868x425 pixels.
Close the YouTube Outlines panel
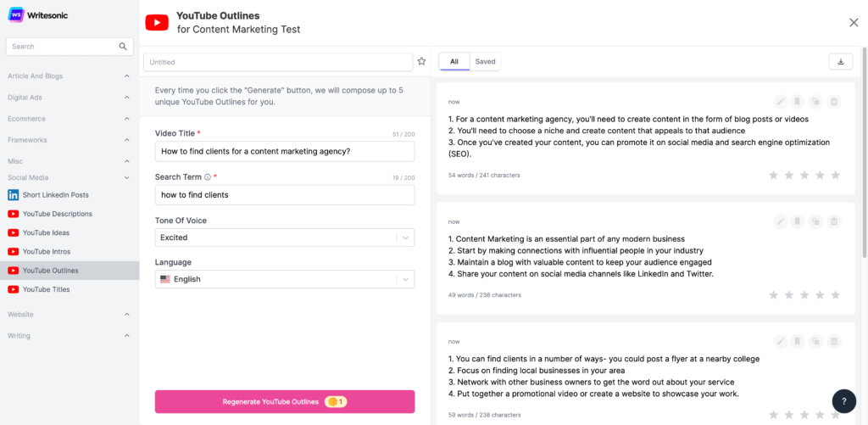pyautogui.click(x=854, y=22)
